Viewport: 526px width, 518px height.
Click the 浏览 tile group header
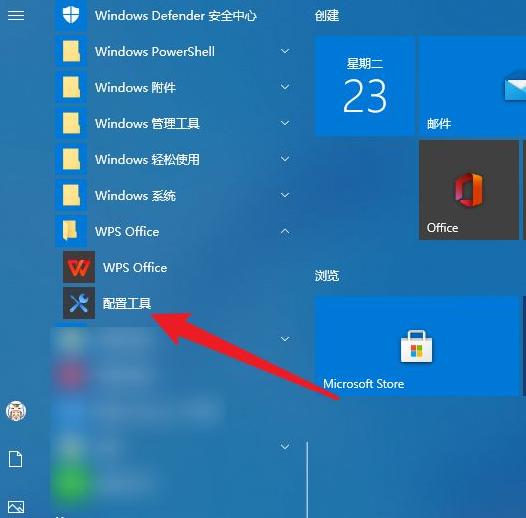click(x=327, y=275)
